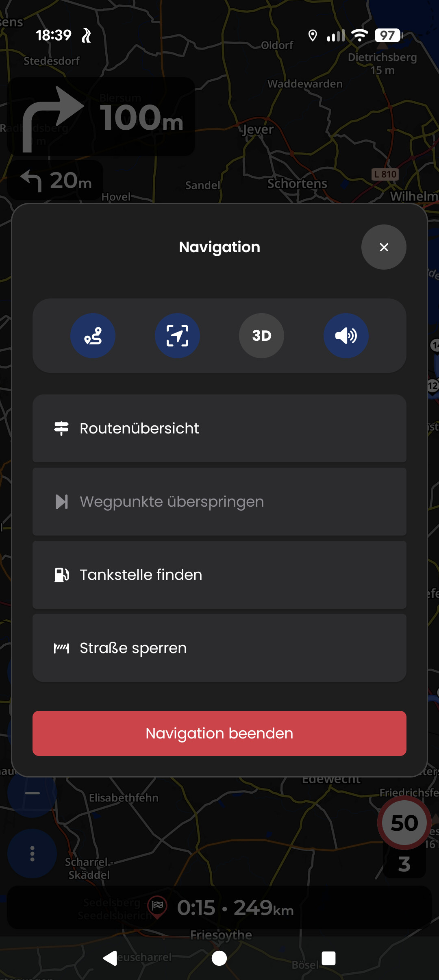Image resolution: width=439 pixels, height=980 pixels.
Task: Tap the road barrier icon
Action: point(61,648)
